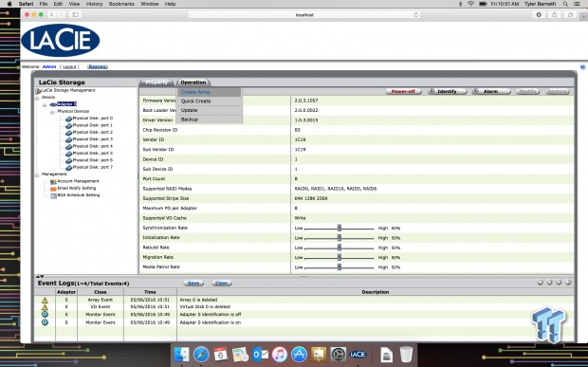Toggle the event log panel collapse arrows
Screen dimensions: 588x367
point(40,276)
